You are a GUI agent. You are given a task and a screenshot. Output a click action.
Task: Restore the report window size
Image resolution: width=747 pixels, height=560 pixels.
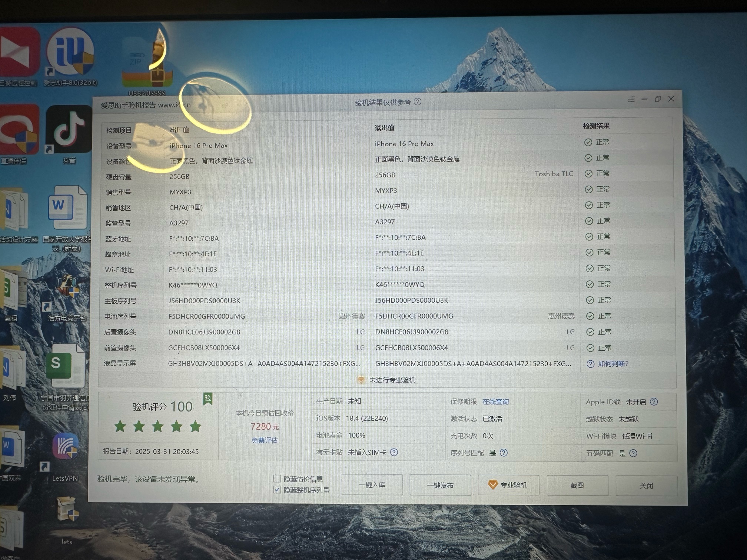click(x=658, y=99)
